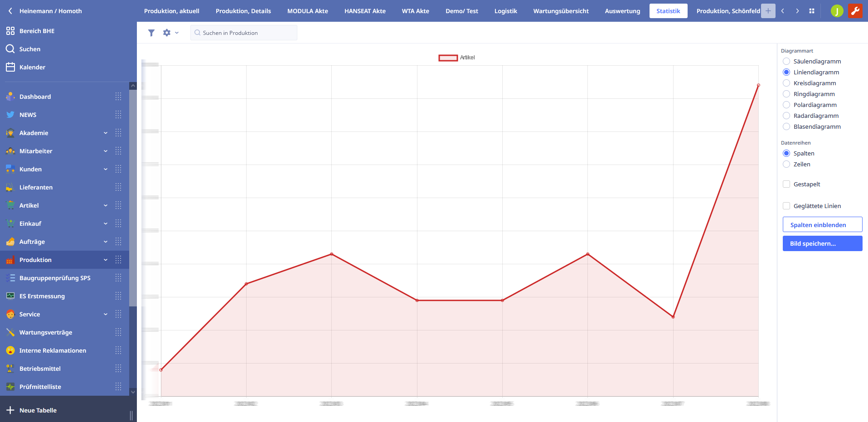This screenshot has height=422, width=868.
Task: Select Blasendiagramm chart type
Action: pos(786,126)
